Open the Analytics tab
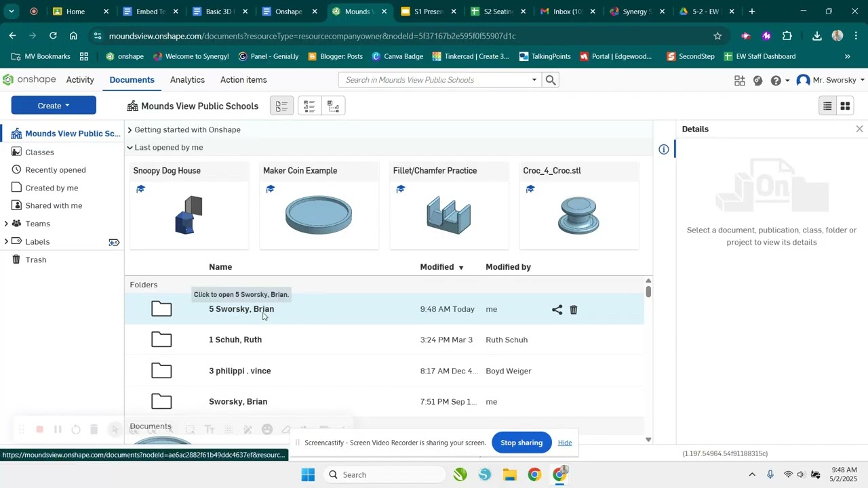 click(x=187, y=80)
